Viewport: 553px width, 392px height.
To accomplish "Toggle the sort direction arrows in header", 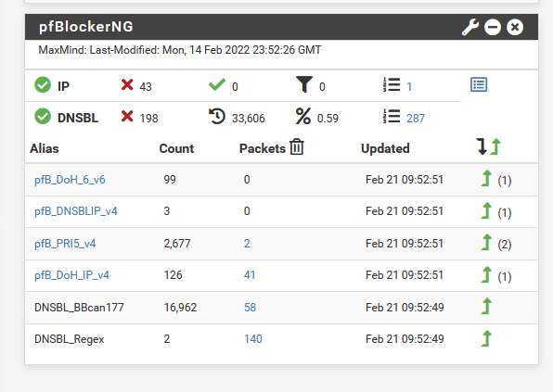I will click(x=488, y=146).
